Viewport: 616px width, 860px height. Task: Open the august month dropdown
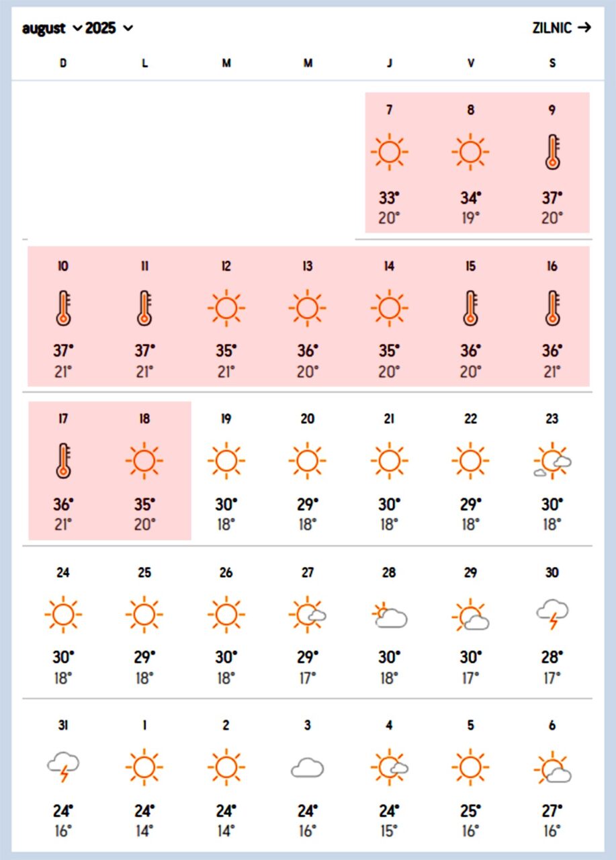tap(52, 28)
